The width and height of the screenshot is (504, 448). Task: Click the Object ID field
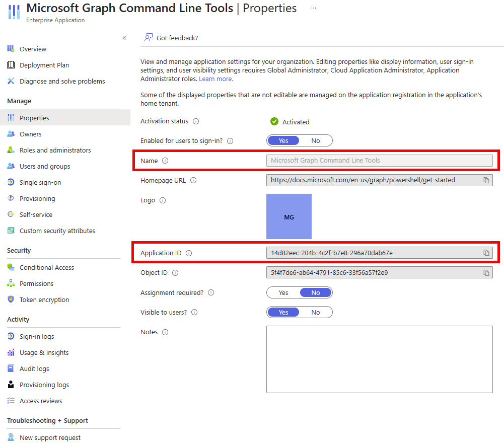[379, 273]
